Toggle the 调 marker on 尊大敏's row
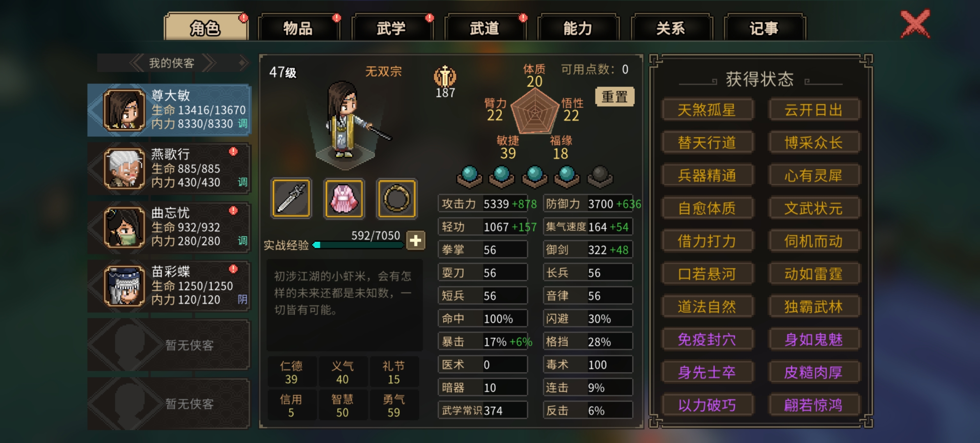Image resolution: width=980 pixels, height=443 pixels. (x=243, y=123)
